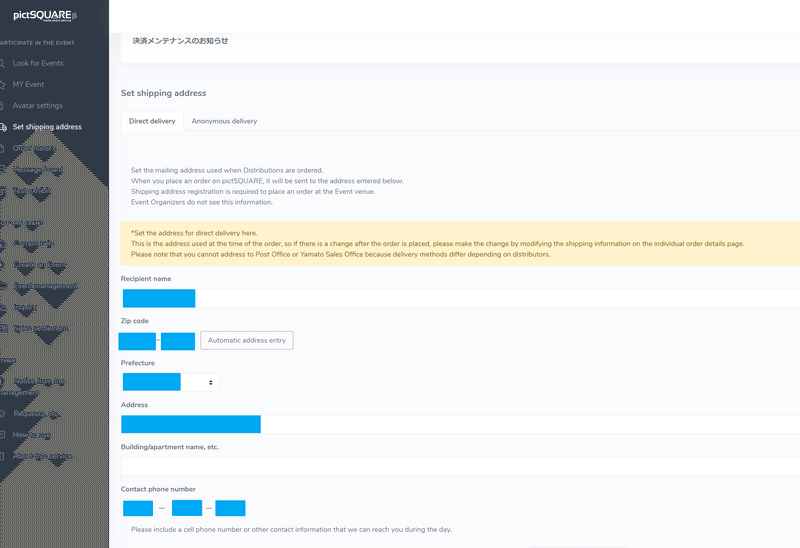This screenshot has width=800, height=548.
Task: Switch to the Anonymous delivery tab
Action: click(224, 121)
